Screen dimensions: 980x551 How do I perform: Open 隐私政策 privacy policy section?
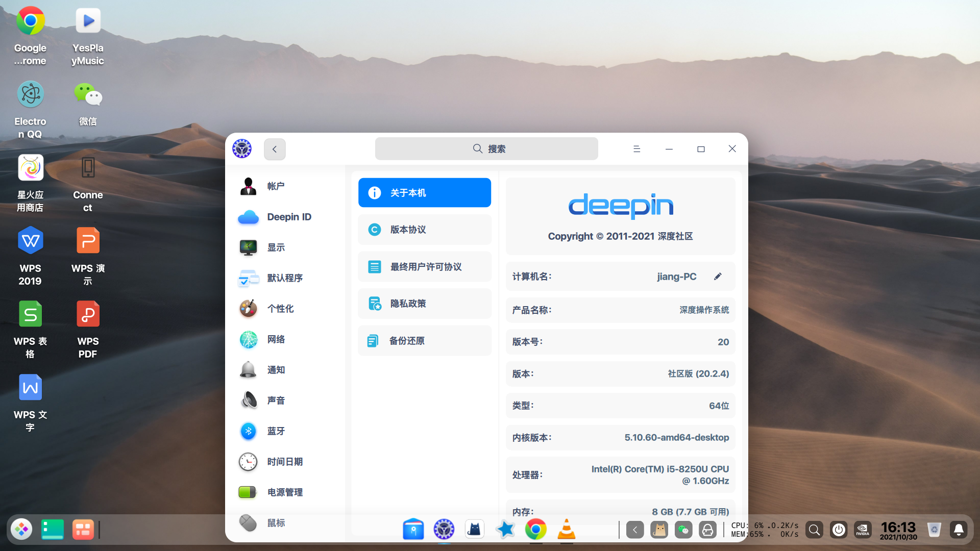[x=425, y=303]
